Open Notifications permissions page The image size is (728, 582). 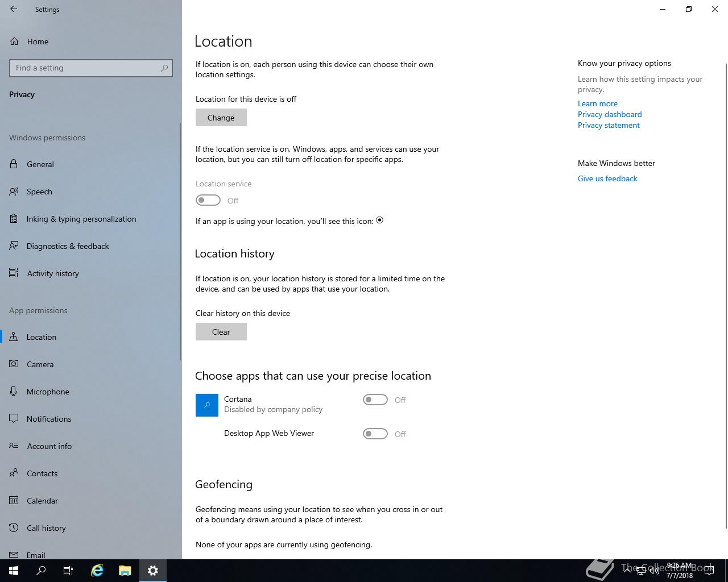tap(91, 419)
